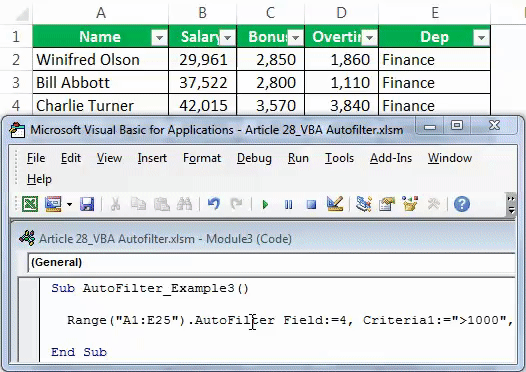526x372 pixels.
Task: Toggle Design Mode with the ruler icon
Action: [x=335, y=204]
